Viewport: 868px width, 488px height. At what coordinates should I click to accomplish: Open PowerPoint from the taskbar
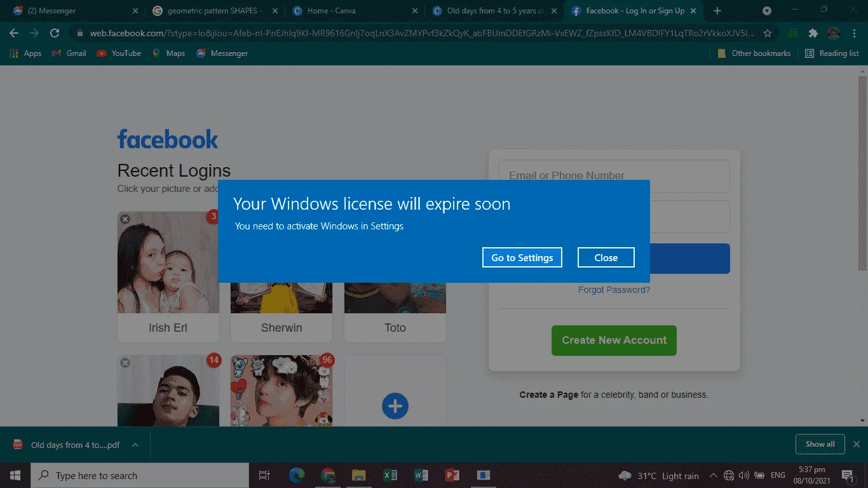(452, 475)
